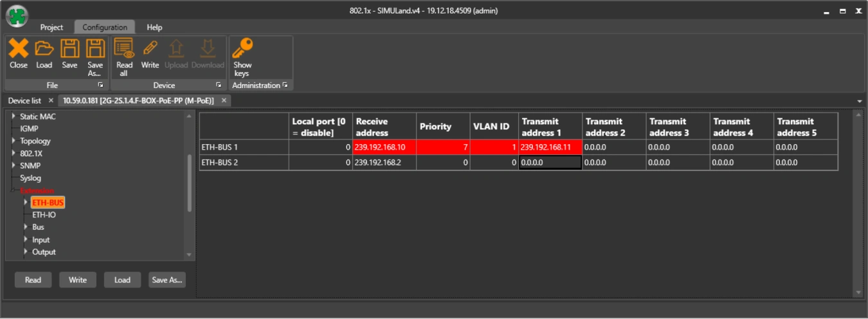
Task: Switch to the Device list tab
Action: (x=24, y=101)
